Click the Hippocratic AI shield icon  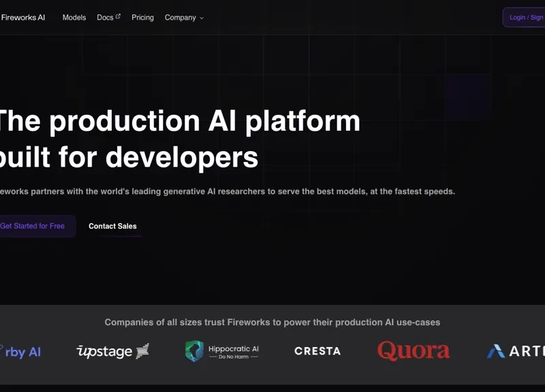pos(194,351)
